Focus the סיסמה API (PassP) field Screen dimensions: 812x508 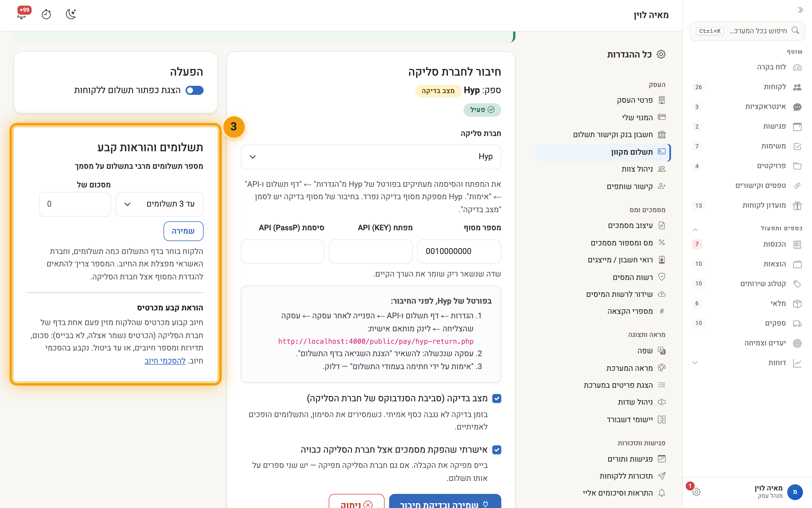coord(282,251)
